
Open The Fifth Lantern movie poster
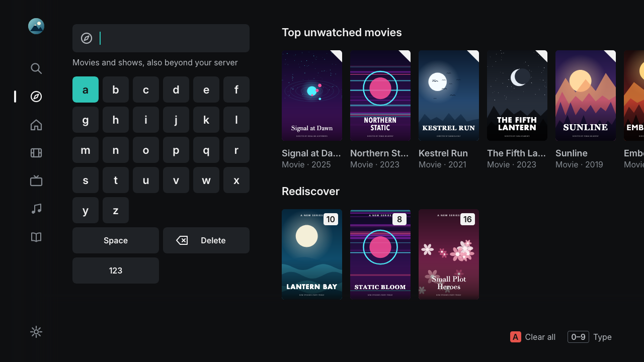517,96
